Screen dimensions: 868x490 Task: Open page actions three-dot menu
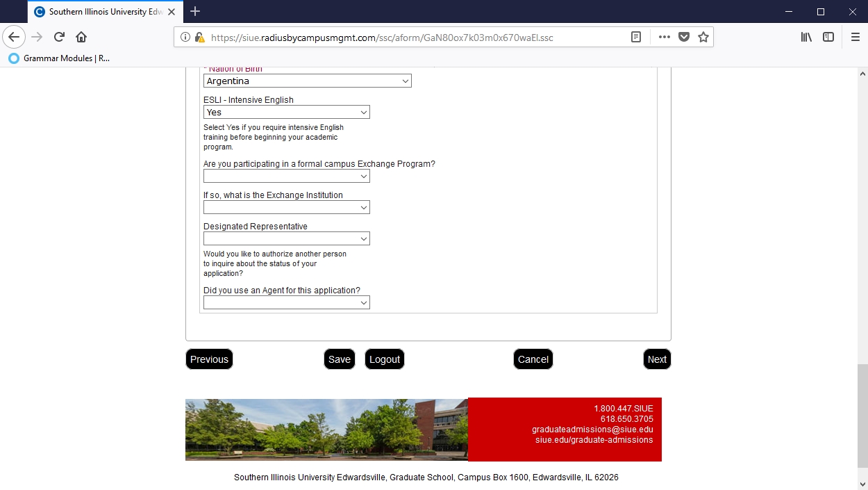664,37
